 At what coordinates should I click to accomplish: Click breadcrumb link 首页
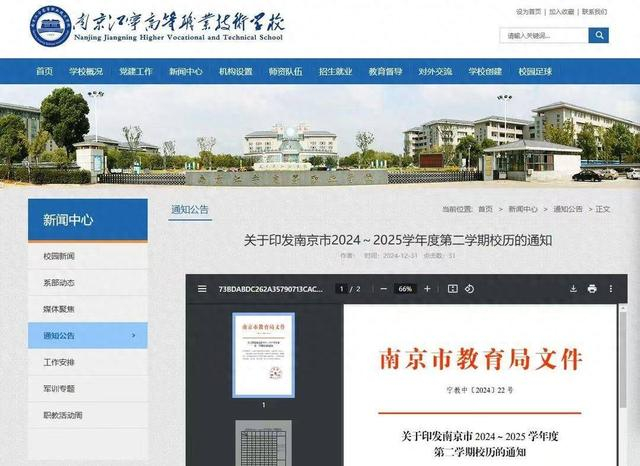click(x=485, y=209)
